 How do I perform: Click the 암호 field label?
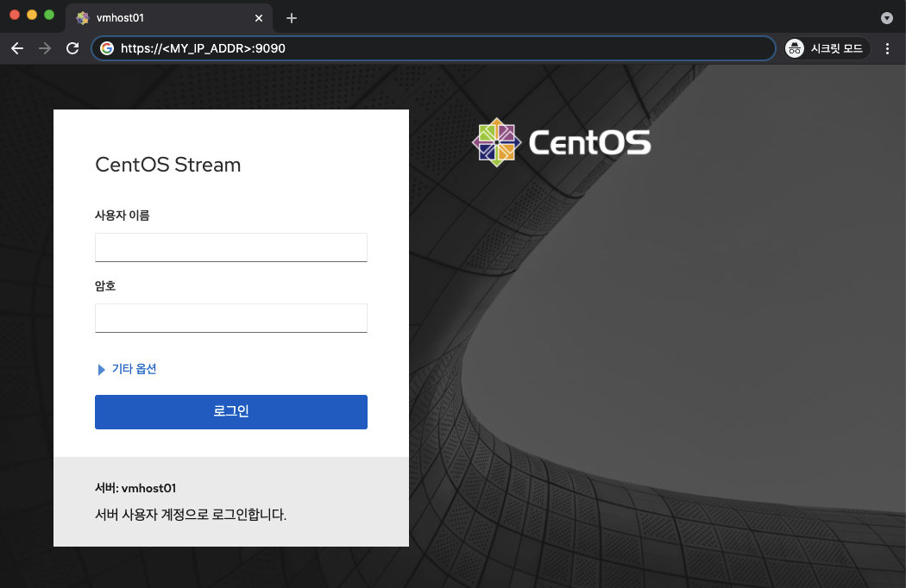click(x=105, y=286)
